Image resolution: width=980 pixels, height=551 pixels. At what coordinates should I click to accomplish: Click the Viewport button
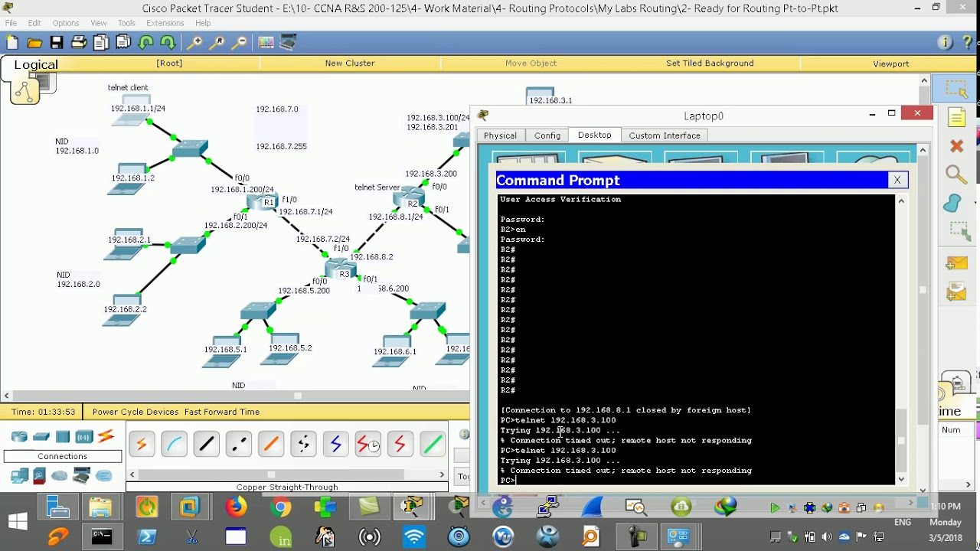pos(891,64)
